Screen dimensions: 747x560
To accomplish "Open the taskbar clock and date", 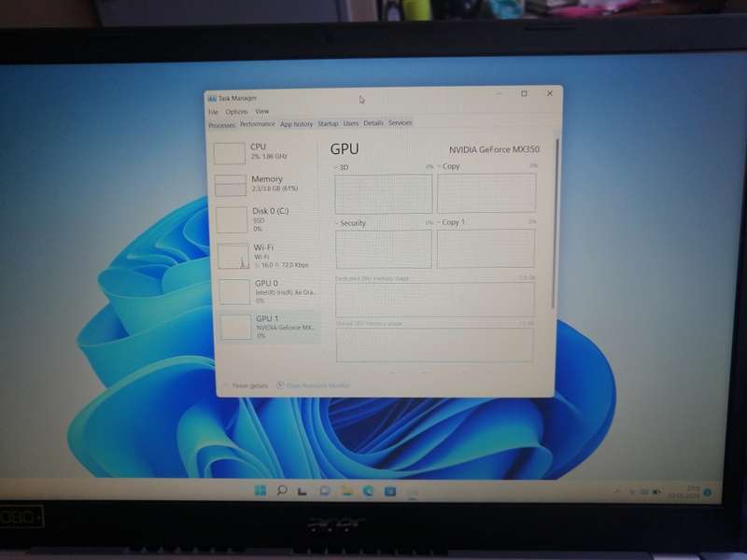I will pyautogui.click(x=684, y=493).
